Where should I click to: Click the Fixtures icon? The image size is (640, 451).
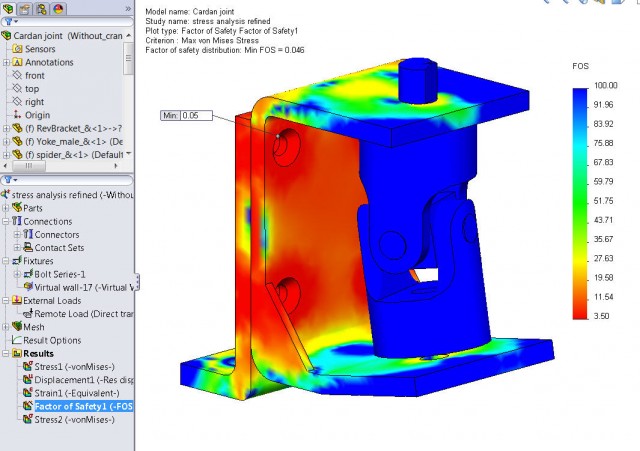[x=17, y=260]
